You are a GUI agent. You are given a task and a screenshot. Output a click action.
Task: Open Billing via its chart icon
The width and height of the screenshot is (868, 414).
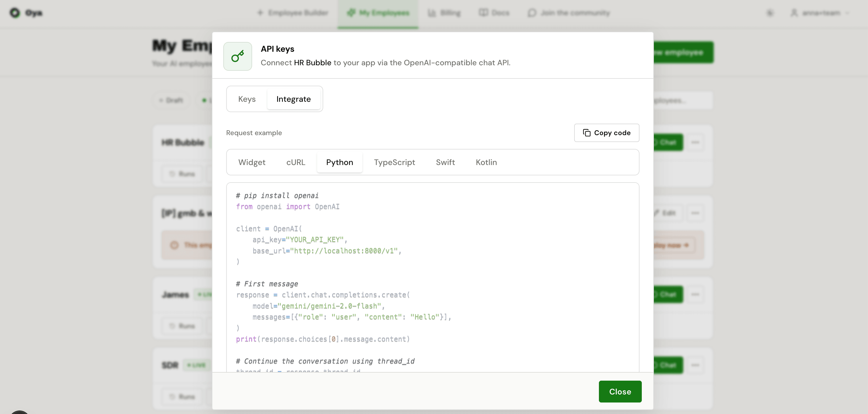click(432, 13)
